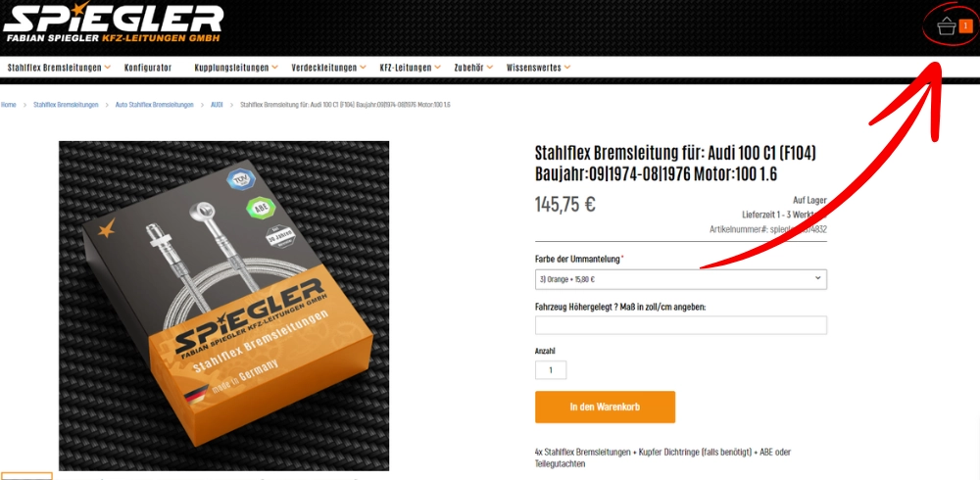
Task: Go to Home breadcrumb link
Action: click(8, 105)
